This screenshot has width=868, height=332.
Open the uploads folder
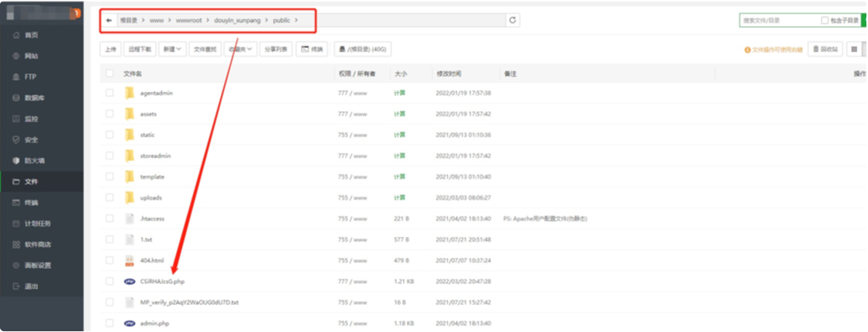click(151, 197)
